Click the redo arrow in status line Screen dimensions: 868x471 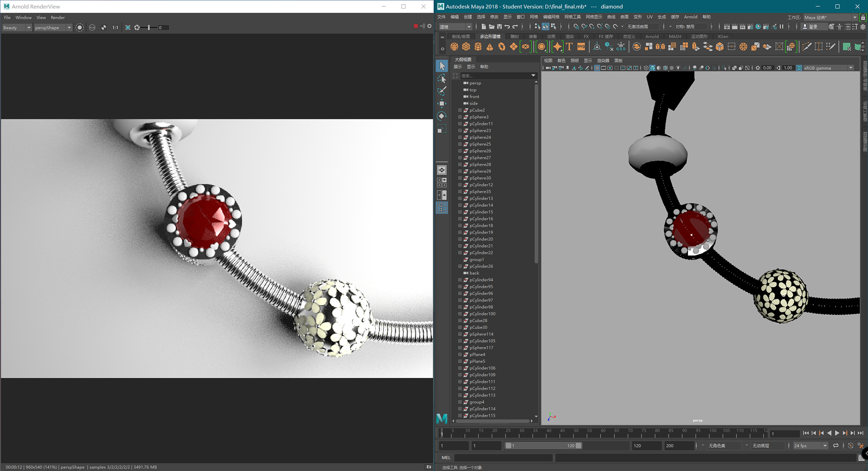click(x=515, y=27)
